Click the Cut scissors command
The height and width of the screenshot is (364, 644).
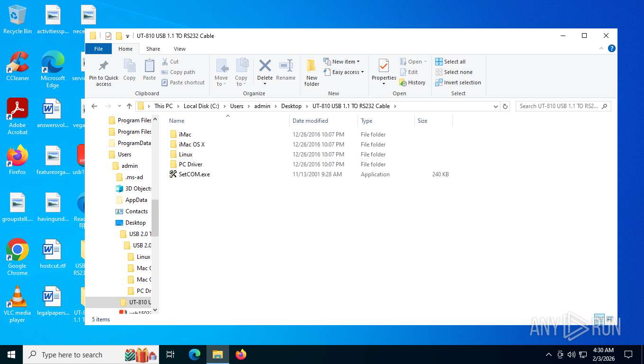(170, 62)
